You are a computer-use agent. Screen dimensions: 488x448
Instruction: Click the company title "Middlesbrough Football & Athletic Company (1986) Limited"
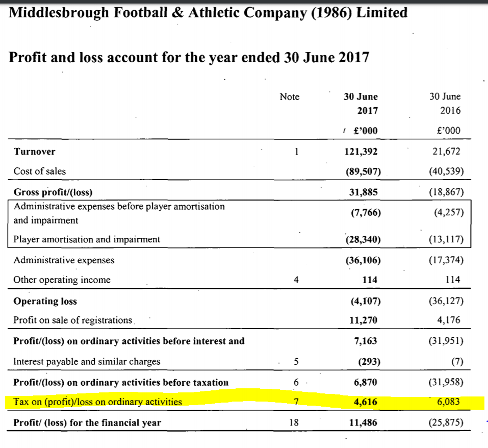point(208,13)
